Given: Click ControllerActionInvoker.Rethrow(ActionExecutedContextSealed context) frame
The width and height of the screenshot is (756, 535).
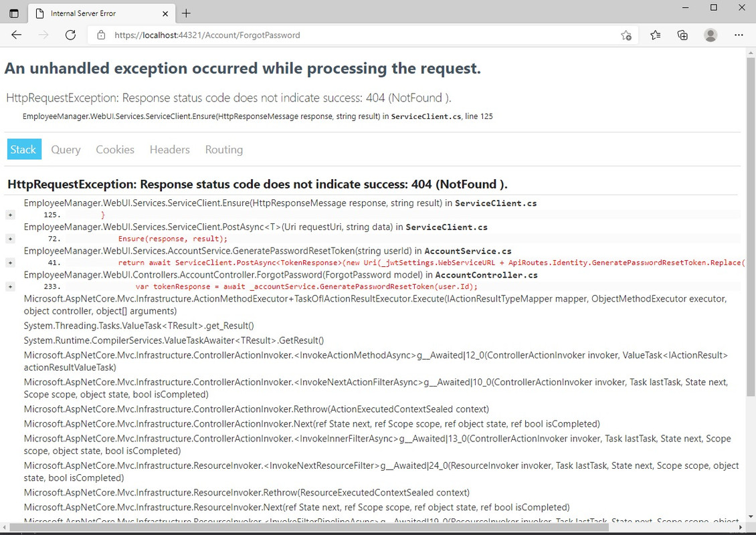Looking at the screenshot, I should coord(256,409).
